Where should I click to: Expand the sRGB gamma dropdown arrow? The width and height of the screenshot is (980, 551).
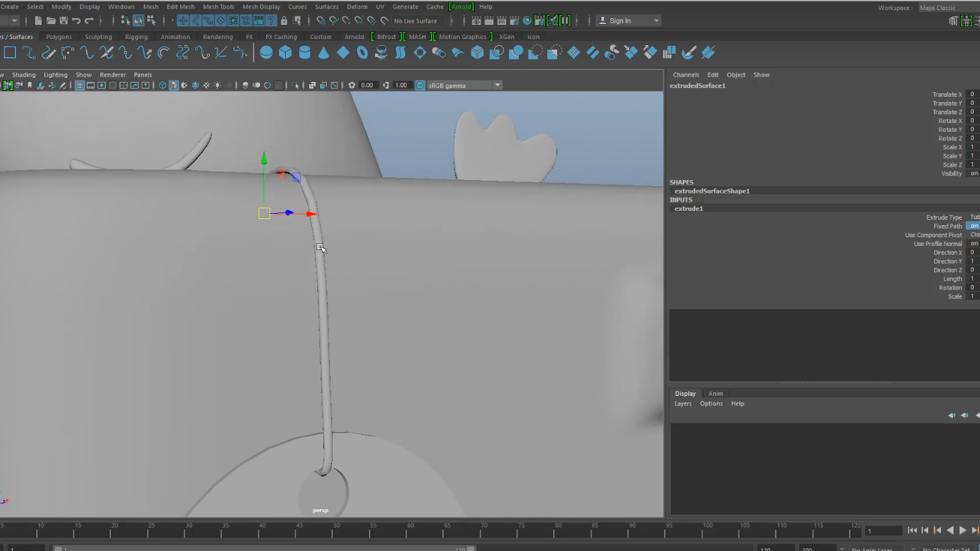click(x=497, y=85)
